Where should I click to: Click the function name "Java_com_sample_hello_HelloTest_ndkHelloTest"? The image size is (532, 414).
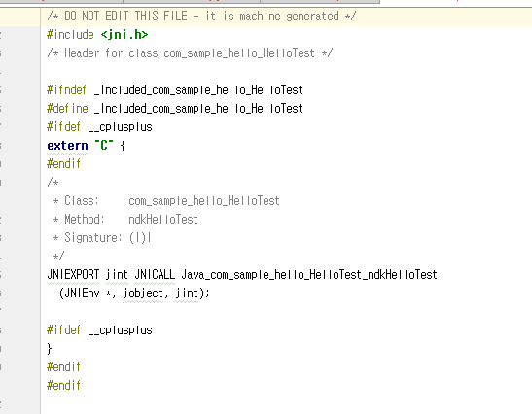[309, 275]
